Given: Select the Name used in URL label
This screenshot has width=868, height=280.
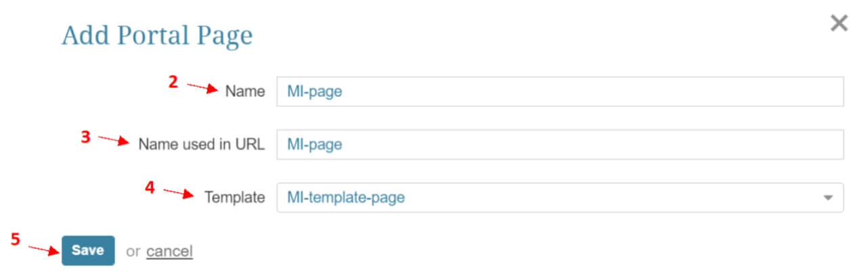Looking at the screenshot, I should [x=202, y=144].
